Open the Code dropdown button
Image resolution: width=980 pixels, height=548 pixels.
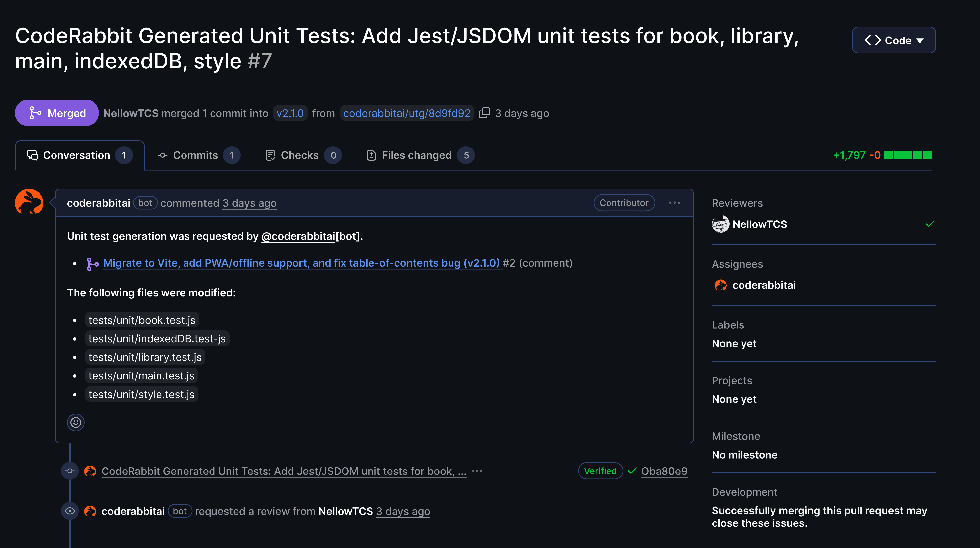click(894, 40)
